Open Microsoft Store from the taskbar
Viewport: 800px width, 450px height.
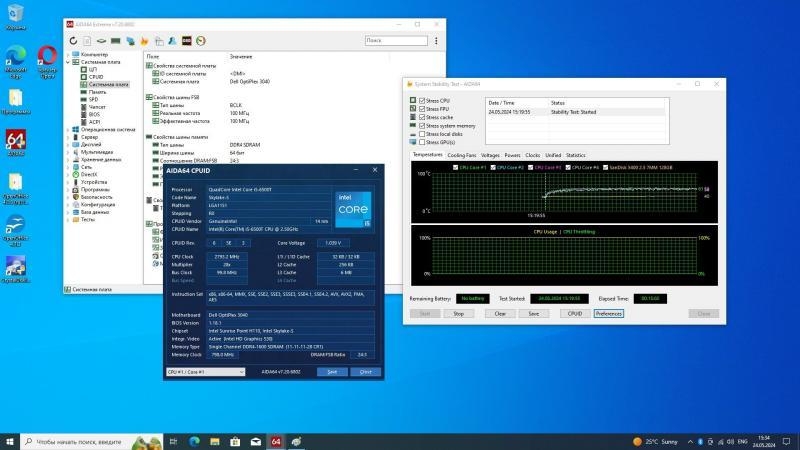point(235,441)
